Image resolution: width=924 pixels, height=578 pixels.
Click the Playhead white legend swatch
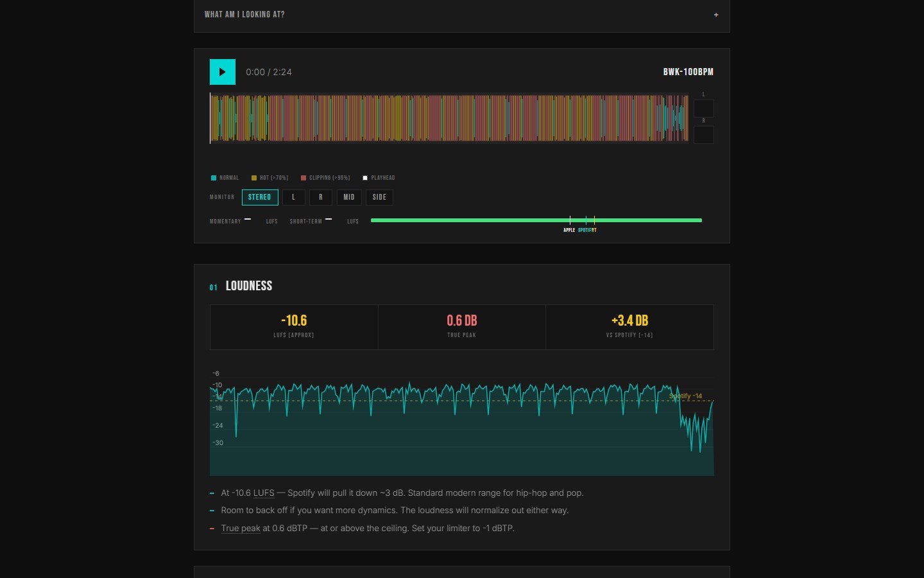365,178
